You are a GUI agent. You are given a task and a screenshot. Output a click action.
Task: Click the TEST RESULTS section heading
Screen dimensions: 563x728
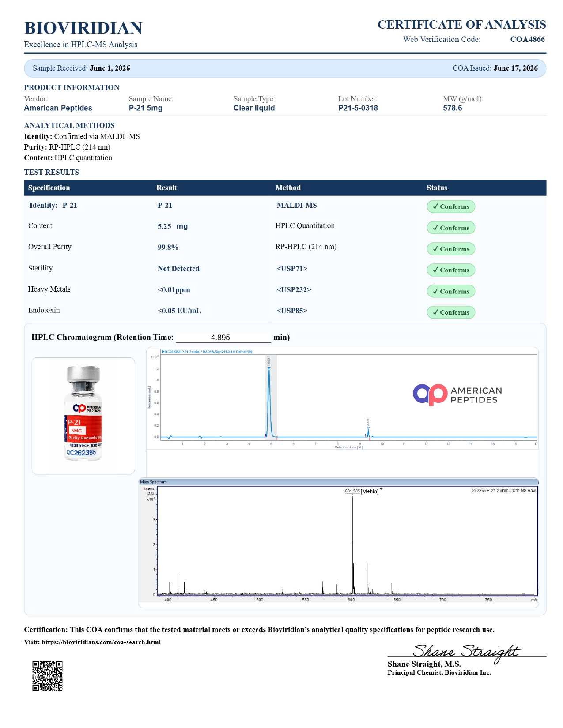[x=52, y=172]
